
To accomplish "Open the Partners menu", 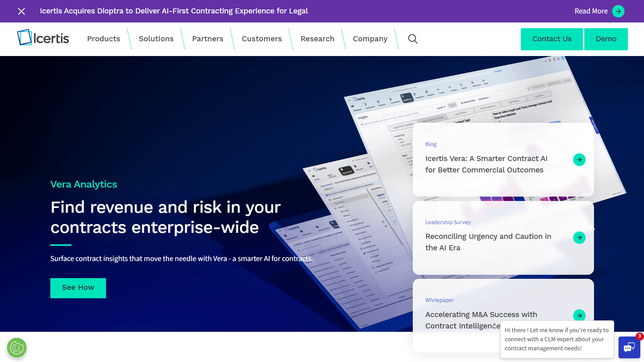I will pyautogui.click(x=208, y=39).
